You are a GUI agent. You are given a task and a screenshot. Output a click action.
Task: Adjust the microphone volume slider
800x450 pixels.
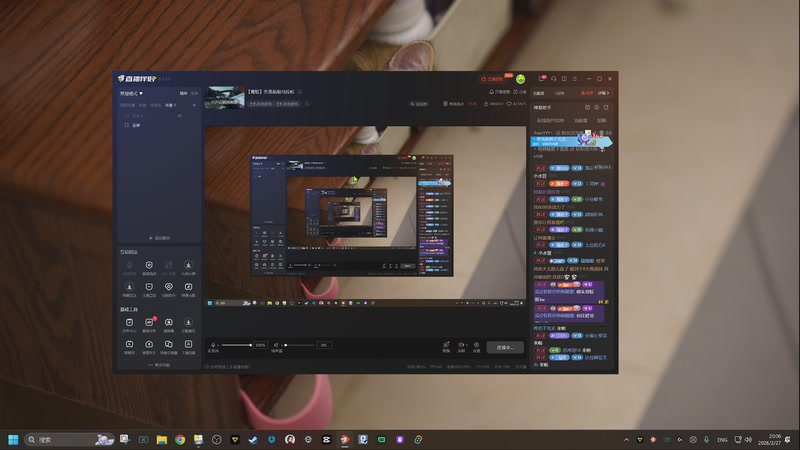(236, 345)
